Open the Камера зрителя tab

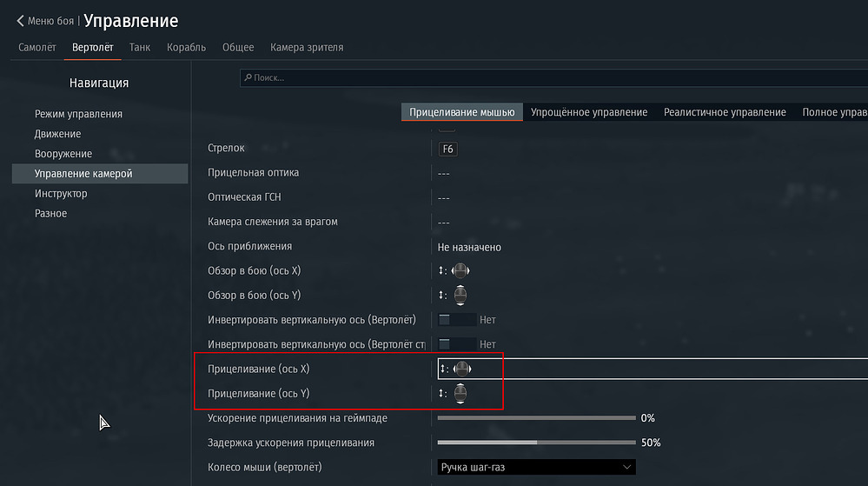[307, 48]
